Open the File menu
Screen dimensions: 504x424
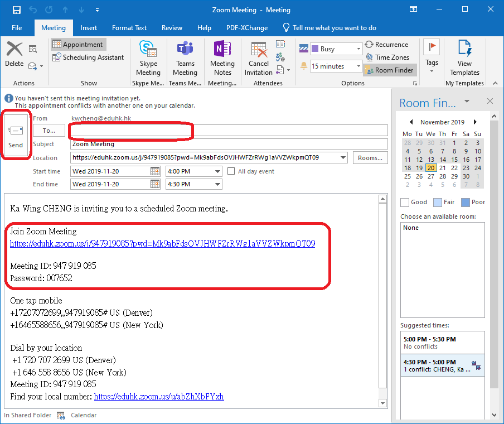click(x=17, y=28)
